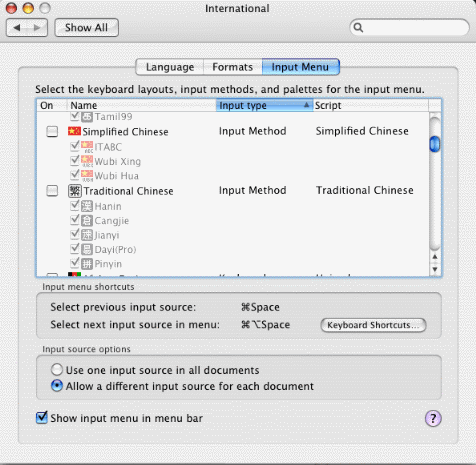Click the Jianyi input method icon
The image size is (476, 465).
pos(87,235)
